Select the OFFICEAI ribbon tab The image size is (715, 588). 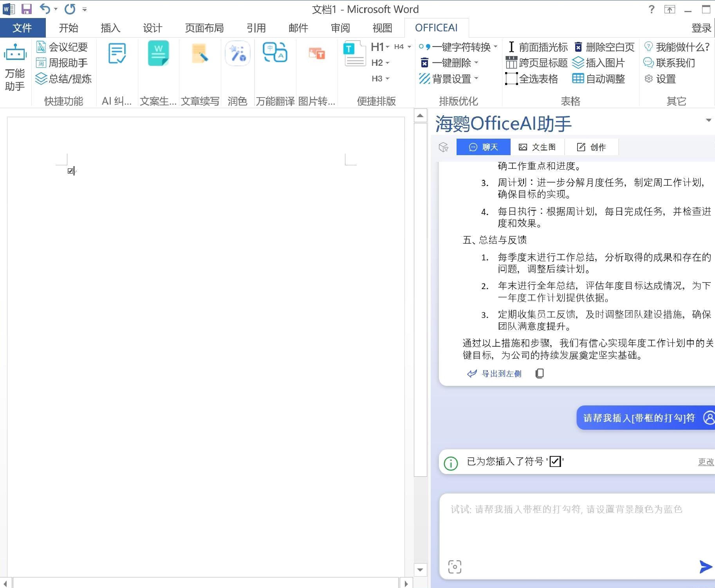click(436, 28)
